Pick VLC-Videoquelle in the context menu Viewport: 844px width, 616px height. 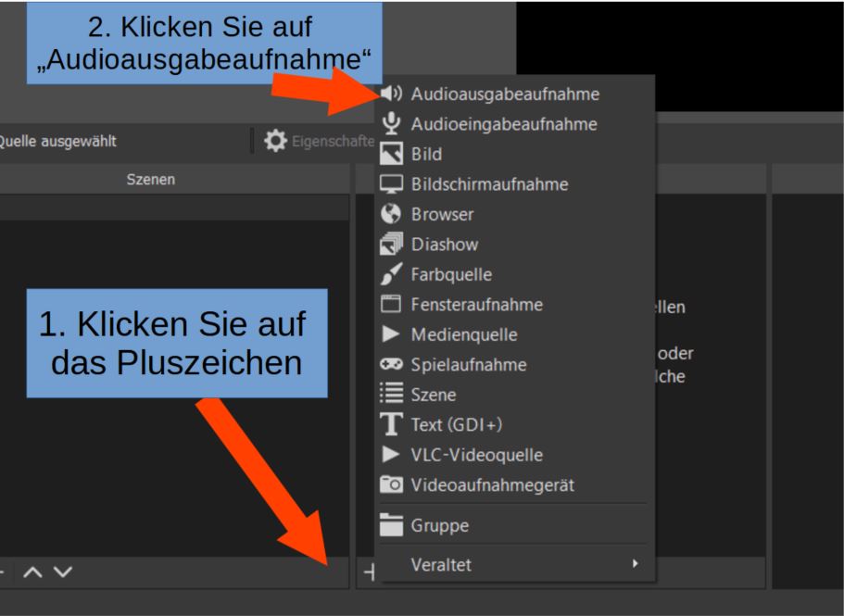[477, 455]
